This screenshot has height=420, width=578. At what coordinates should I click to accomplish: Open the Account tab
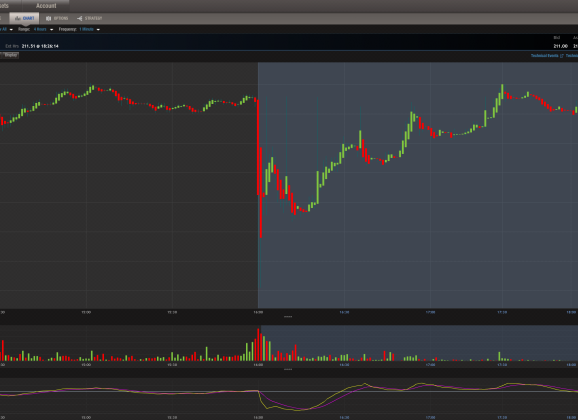pos(46,6)
